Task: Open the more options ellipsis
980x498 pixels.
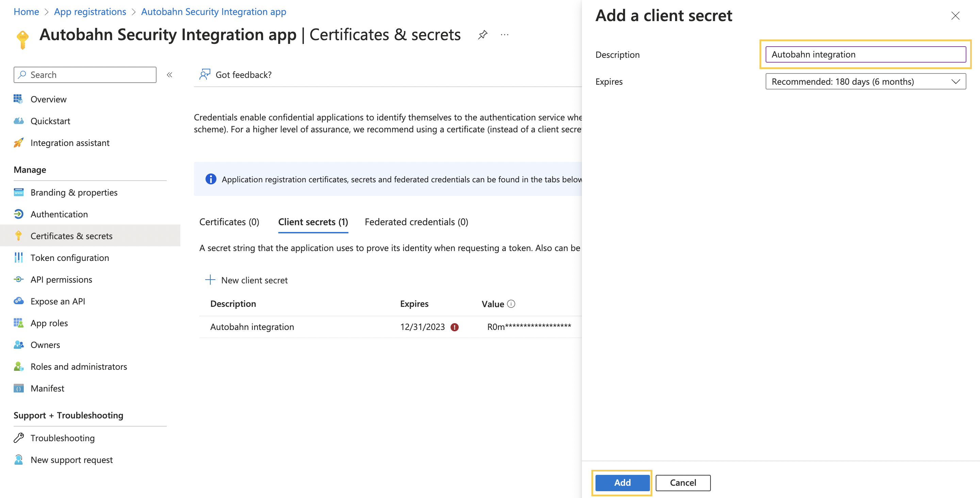Action: click(504, 35)
